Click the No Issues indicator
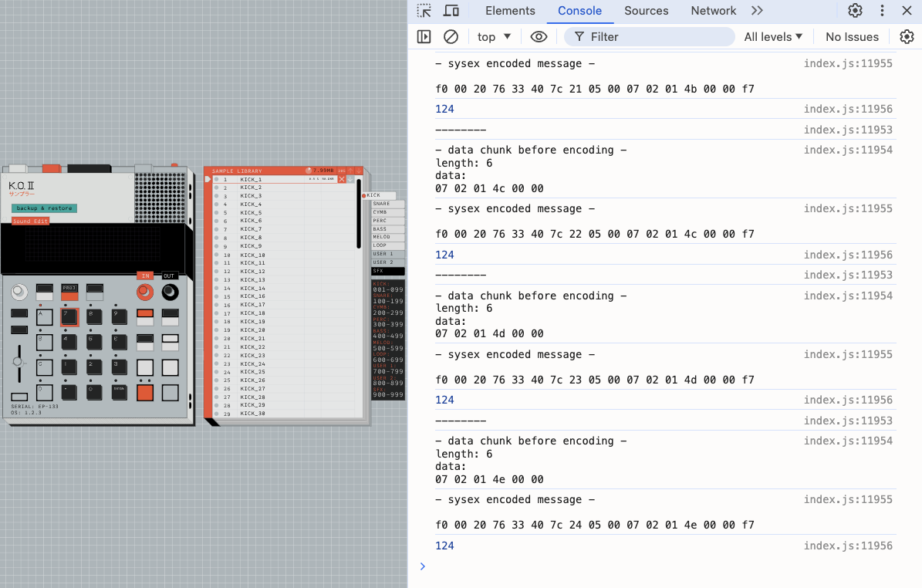Screen dimensions: 922x588 point(852,36)
